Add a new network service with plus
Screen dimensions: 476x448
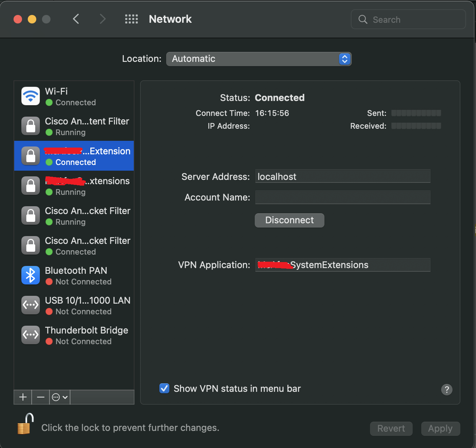[23, 397]
